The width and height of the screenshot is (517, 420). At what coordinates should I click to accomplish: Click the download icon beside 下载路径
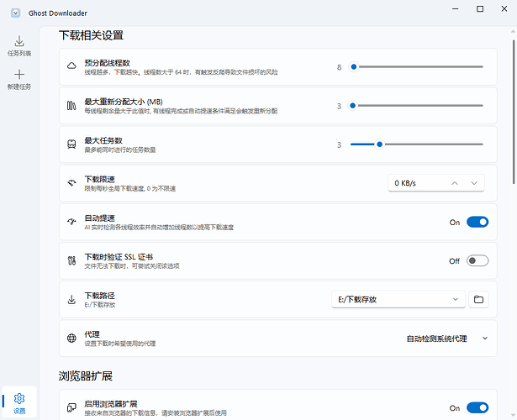[x=71, y=299]
